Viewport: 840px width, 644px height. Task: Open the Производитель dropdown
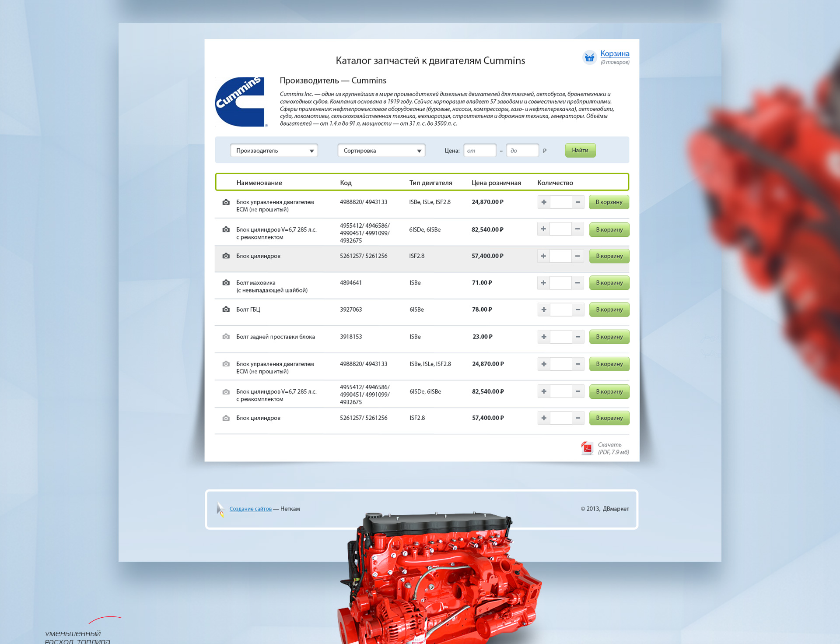274,151
